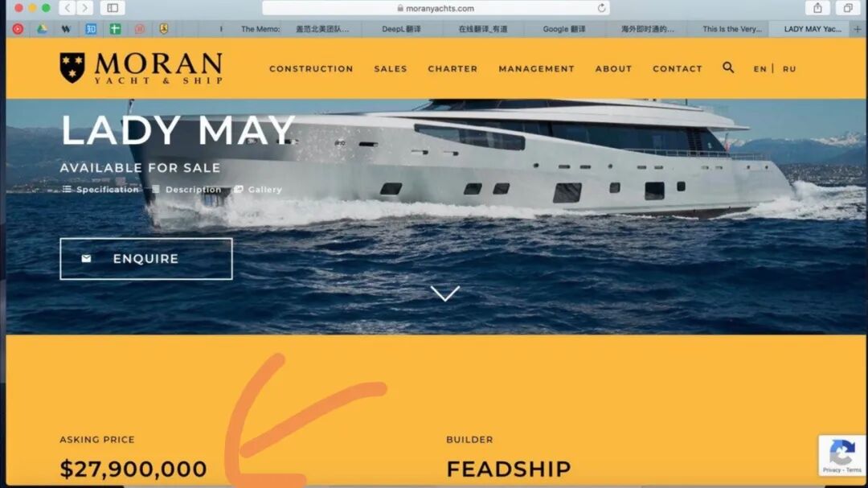The image size is (868, 488).
Task: Jump to Specification section link
Action: click(100, 190)
